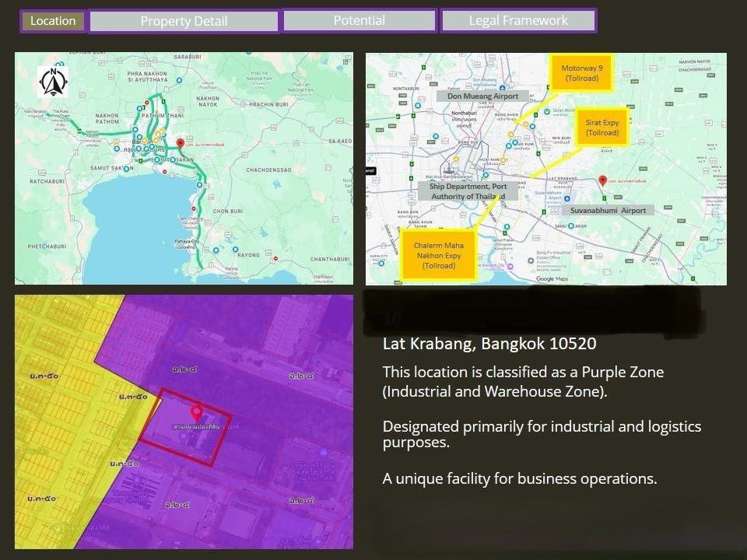Click the Google Maps logo
Screen dimensions: 747x560
click(551, 278)
